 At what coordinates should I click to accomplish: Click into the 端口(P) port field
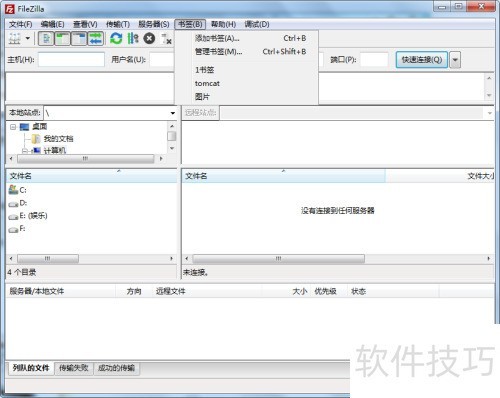coord(374,60)
